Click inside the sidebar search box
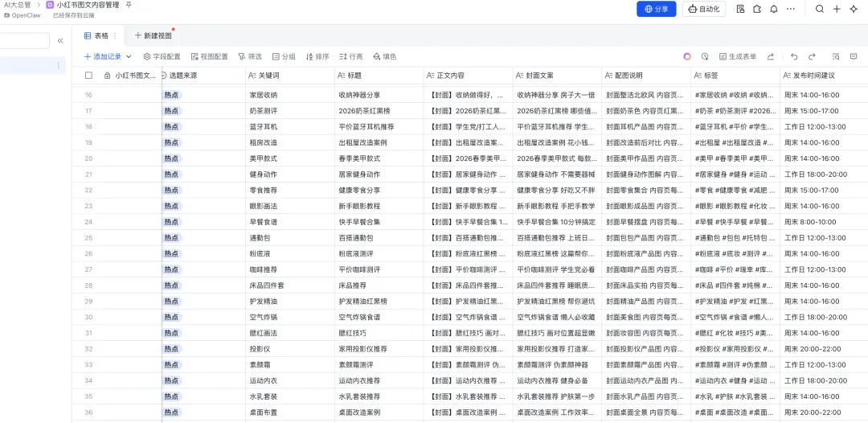The height and width of the screenshot is (423, 868). tap(24, 40)
